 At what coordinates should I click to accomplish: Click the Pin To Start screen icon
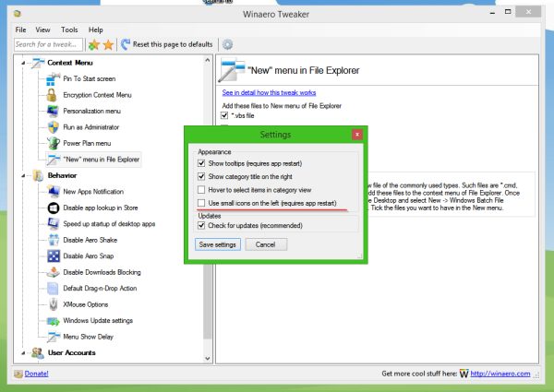(53, 79)
